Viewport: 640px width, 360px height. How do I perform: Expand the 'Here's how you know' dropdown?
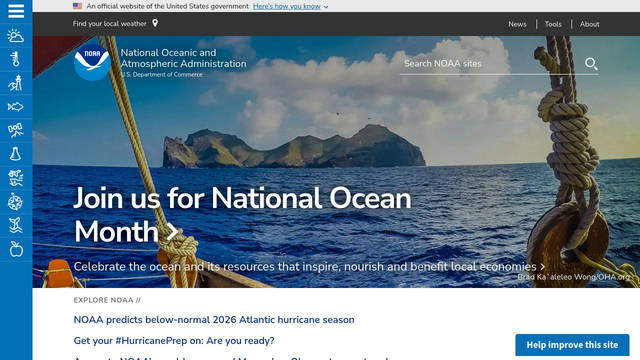click(x=290, y=7)
